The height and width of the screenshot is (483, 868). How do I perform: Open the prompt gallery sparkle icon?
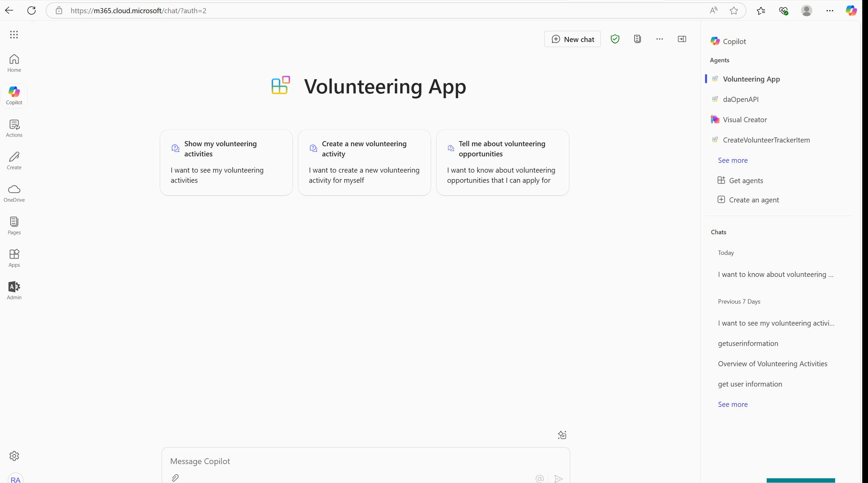(562, 435)
